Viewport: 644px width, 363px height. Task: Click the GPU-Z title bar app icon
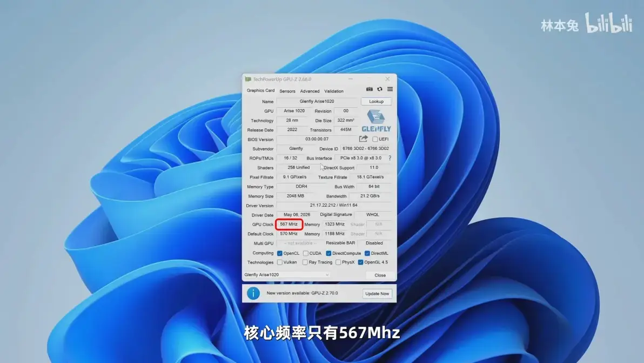(248, 79)
